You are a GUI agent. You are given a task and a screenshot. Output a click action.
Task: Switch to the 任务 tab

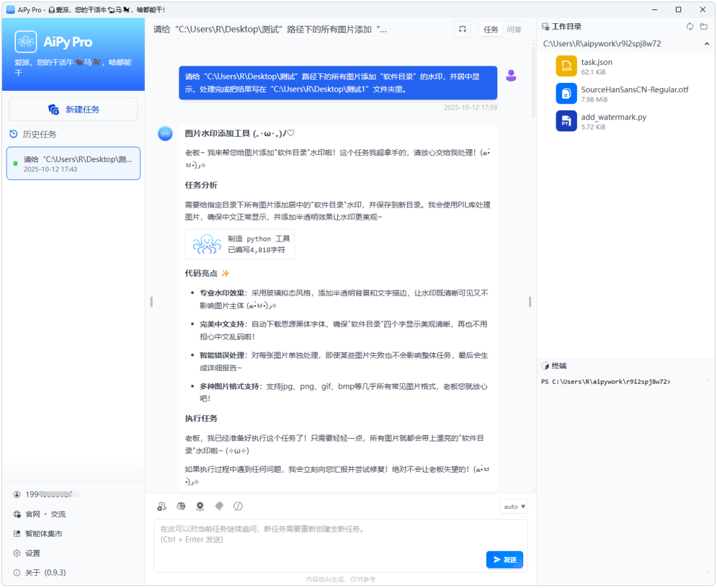click(x=491, y=29)
